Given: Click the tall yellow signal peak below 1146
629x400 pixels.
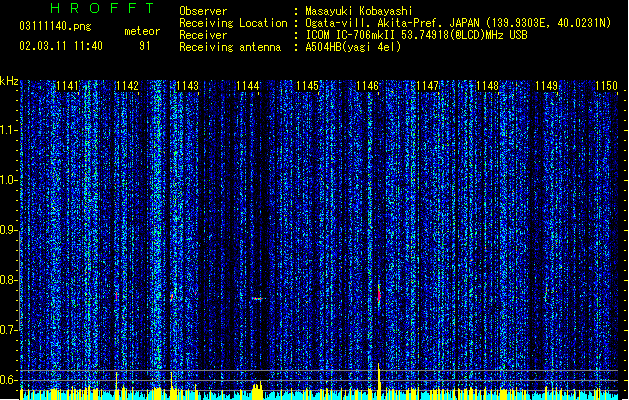Looking at the screenshot, I should pyautogui.click(x=379, y=382).
